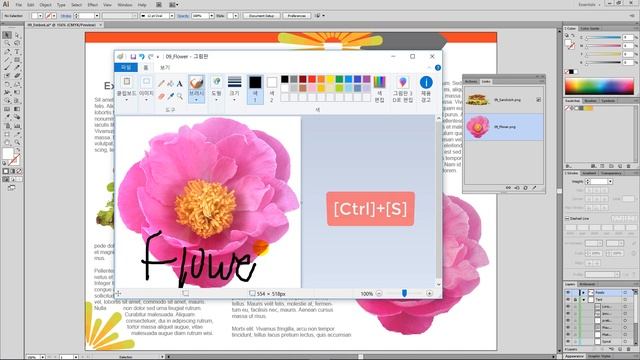
Task: Click the Paint vertical scrollbar
Action: tap(439, 200)
